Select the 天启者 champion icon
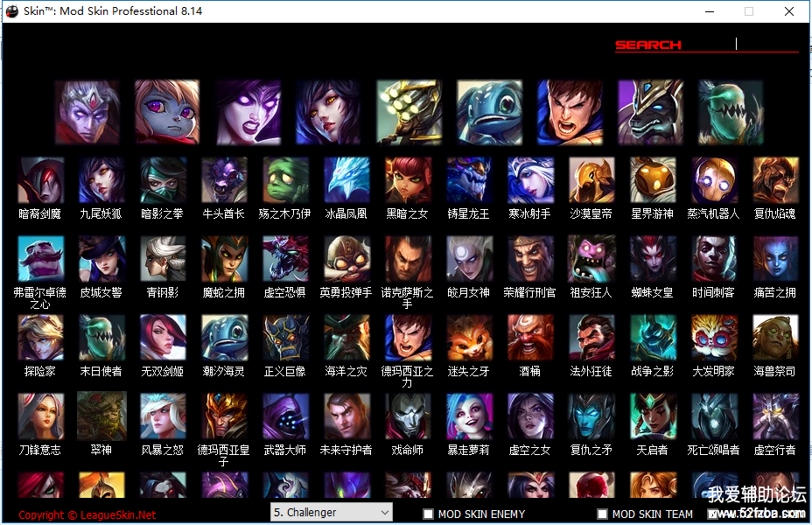 [653, 416]
